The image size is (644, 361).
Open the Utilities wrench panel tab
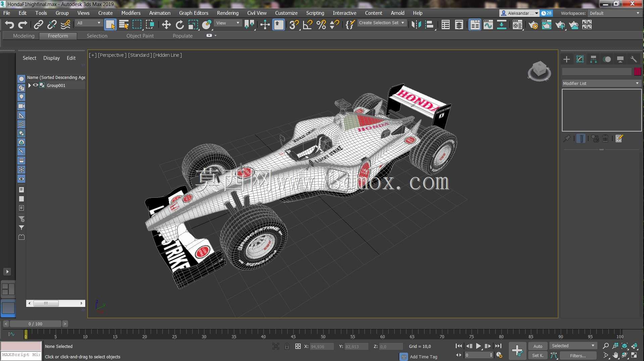pyautogui.click(x=634, y=59)
